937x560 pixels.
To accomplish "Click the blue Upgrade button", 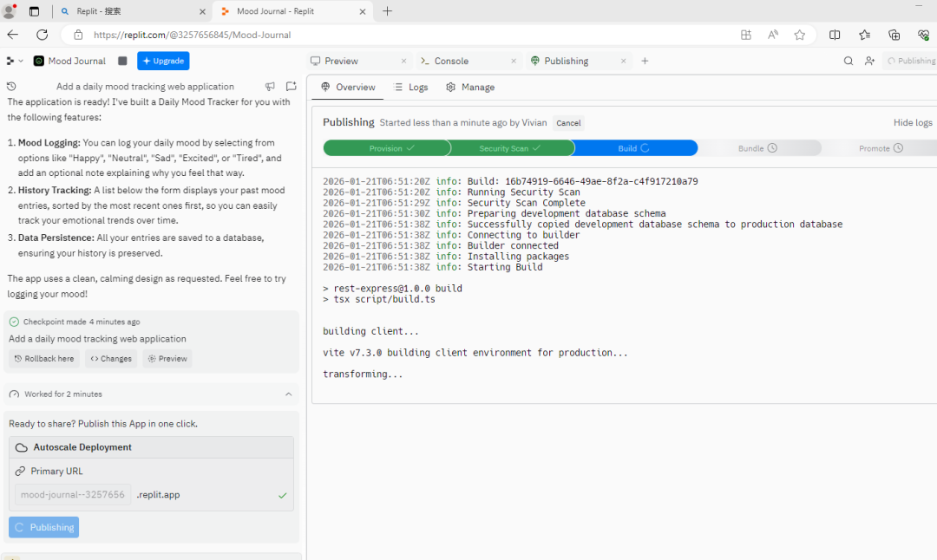I will click(163, 61).
